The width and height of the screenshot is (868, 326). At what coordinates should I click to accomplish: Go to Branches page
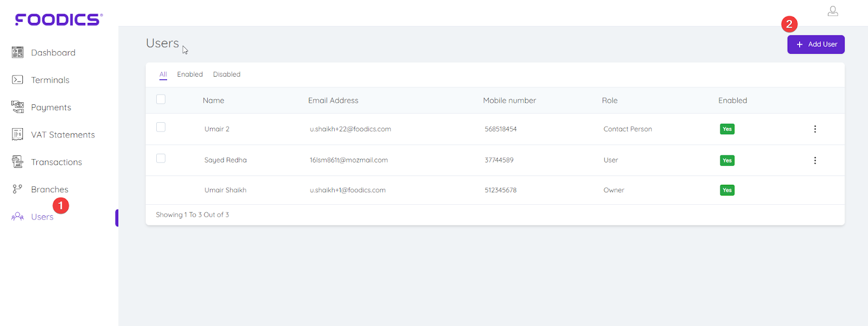(x=49, y=189)
